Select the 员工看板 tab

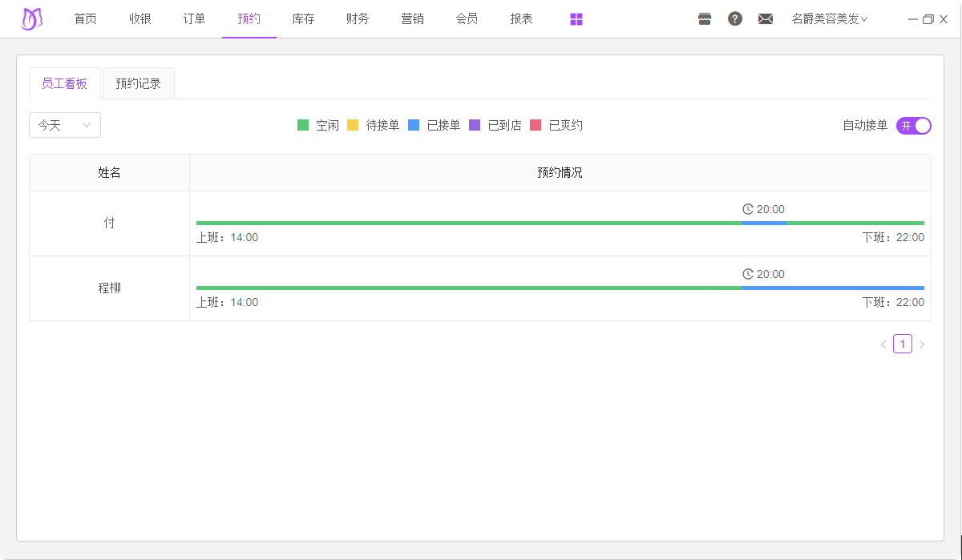[x=64, y=83]
